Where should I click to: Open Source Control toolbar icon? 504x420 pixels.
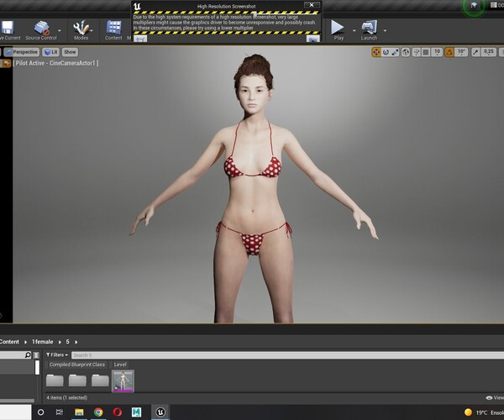(x=41, y=30)
